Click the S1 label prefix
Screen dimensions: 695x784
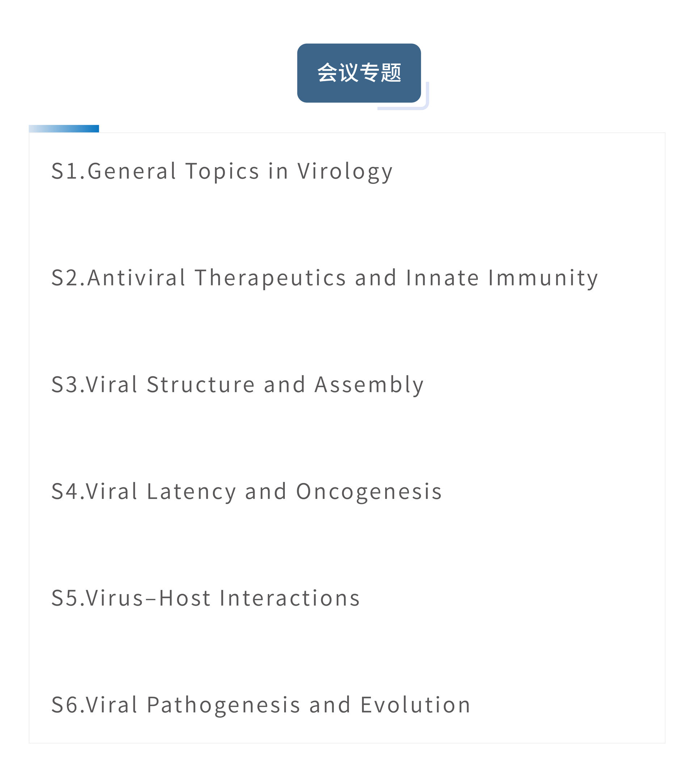pos(64,171)
